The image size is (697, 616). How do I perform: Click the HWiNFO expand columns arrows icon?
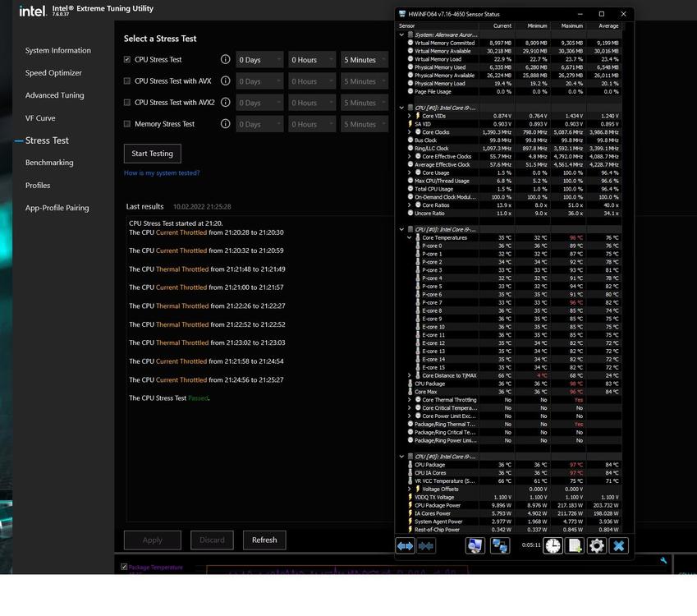(405, 545)
